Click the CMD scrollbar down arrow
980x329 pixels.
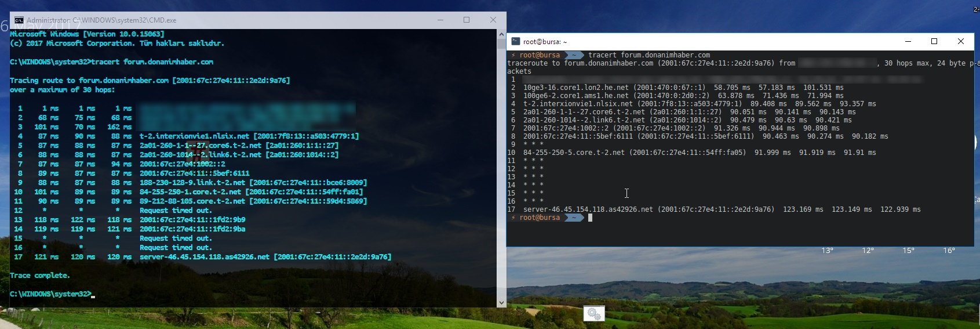coord(501,302)
